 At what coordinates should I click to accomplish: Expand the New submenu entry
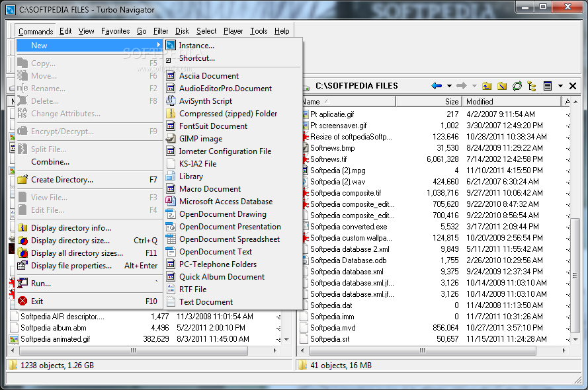point(89,46)
